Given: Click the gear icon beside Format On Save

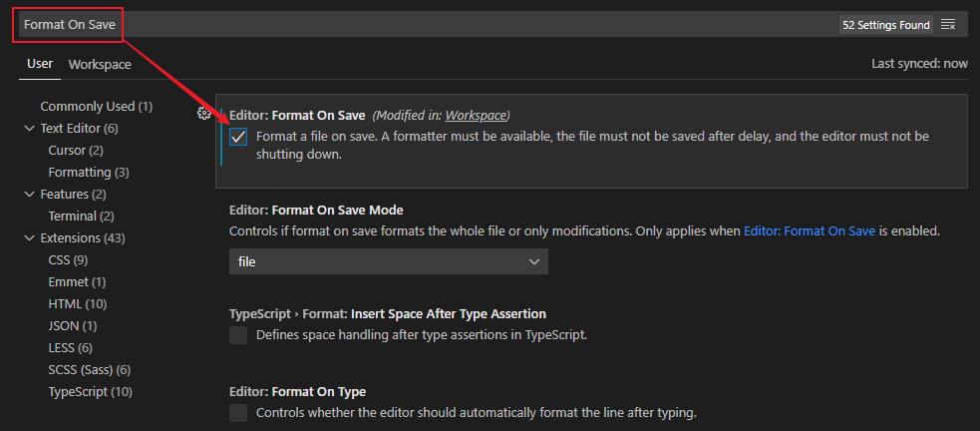Looking at the screenshot, I should (204, 114).
